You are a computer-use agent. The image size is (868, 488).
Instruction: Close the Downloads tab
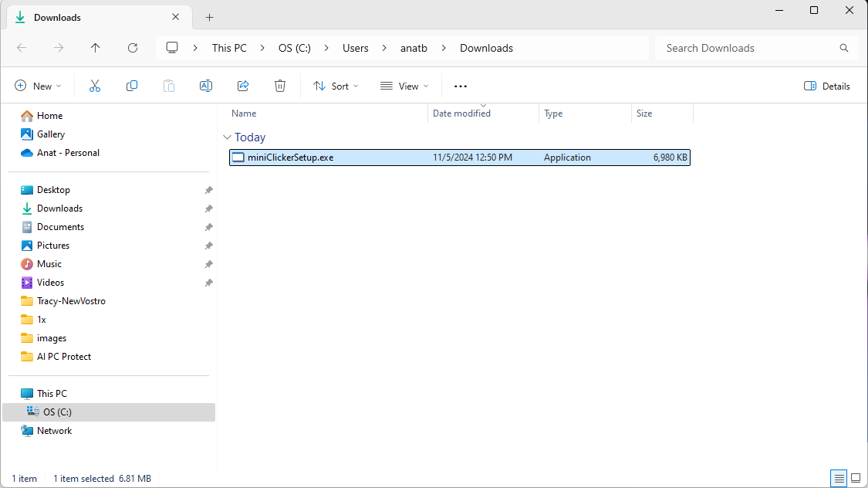tap(175, 17)
